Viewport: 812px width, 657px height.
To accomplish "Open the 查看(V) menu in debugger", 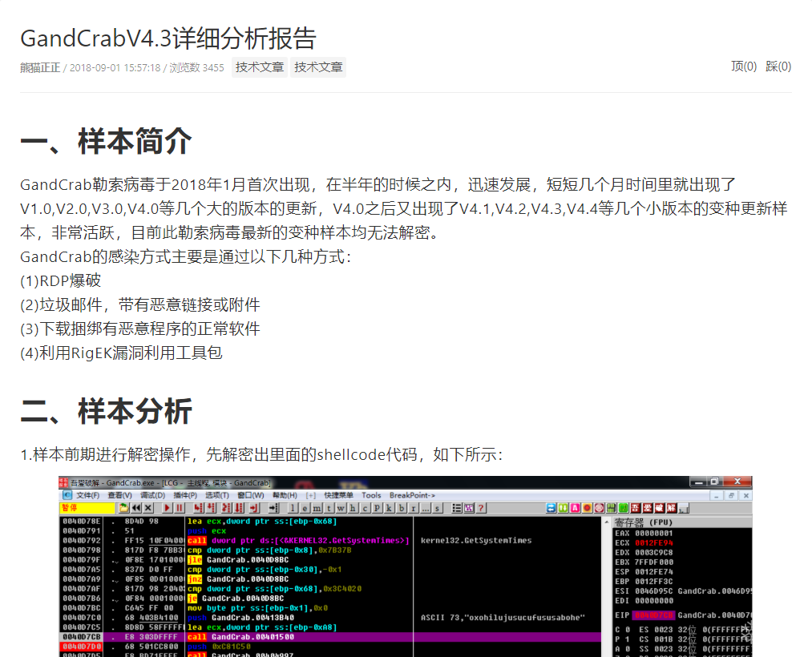I will tap(119, 495).
